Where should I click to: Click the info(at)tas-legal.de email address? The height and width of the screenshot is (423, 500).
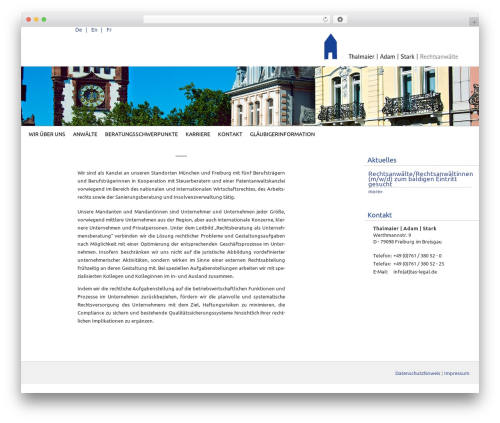point(415,272)
